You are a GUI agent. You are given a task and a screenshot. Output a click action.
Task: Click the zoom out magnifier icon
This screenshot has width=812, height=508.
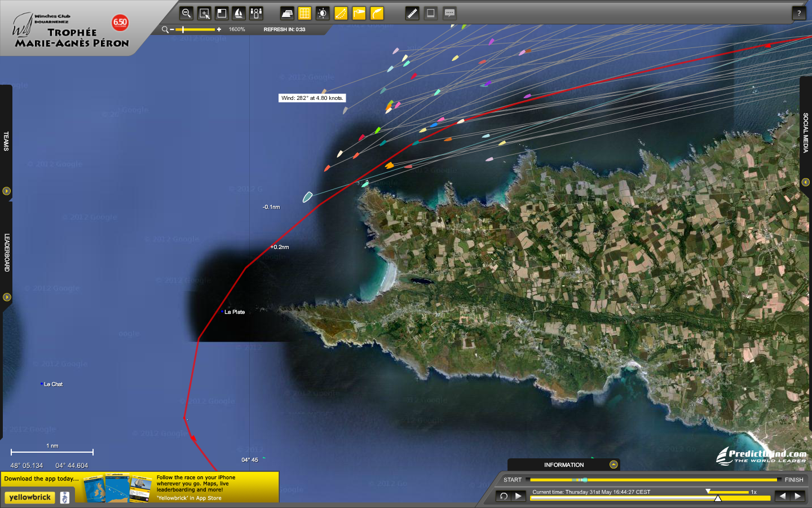pyautogui.click(x=186, y=13)
